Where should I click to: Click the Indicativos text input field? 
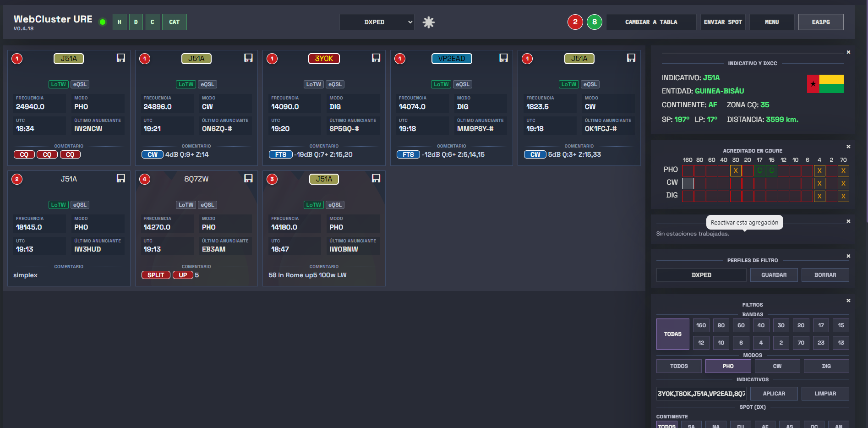701,394
